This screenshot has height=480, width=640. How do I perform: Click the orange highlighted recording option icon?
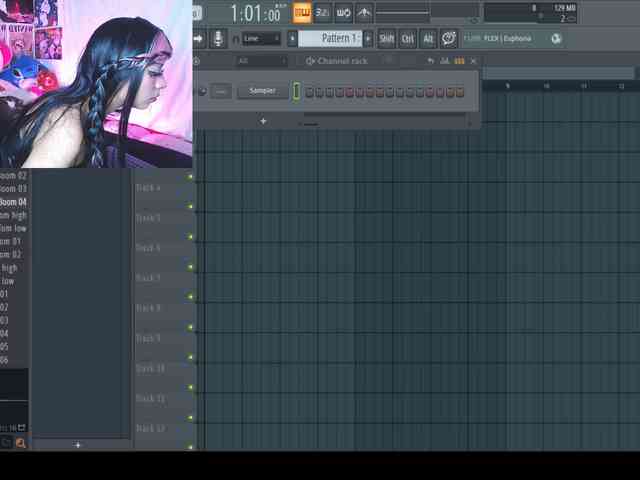[x=302, y=13]
